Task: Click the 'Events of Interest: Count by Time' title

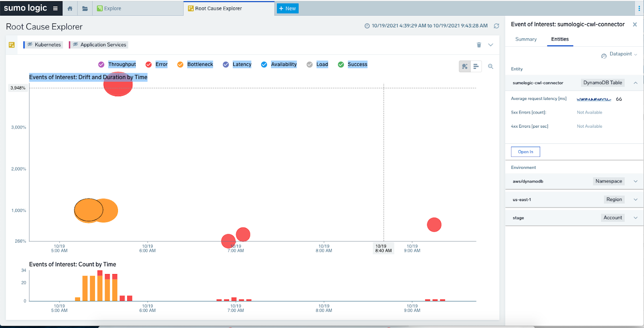Action: tap(72, 264)
